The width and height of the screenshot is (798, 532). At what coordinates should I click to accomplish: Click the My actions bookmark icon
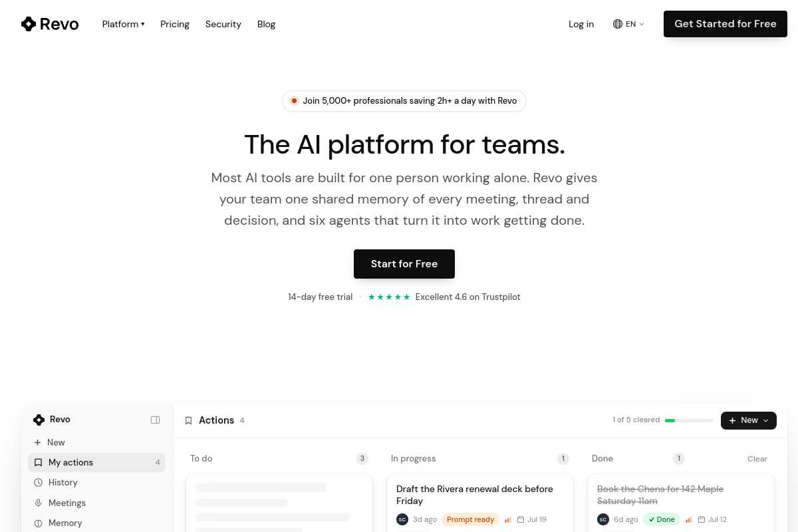[38, 462]
